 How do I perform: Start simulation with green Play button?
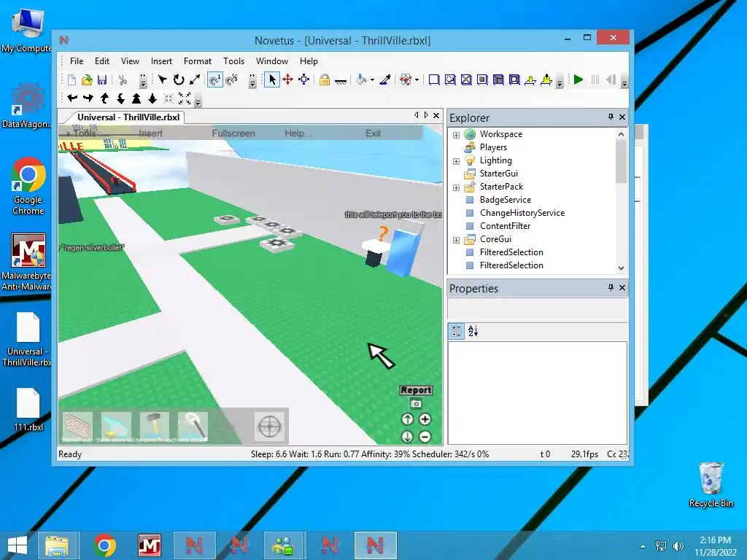tap(578, 79)
